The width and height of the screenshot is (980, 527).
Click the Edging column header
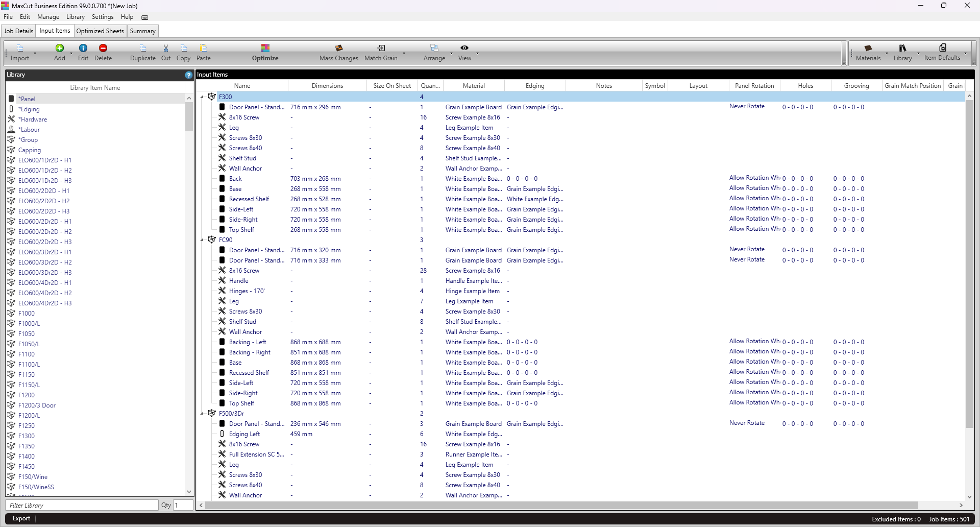(535, 86)
